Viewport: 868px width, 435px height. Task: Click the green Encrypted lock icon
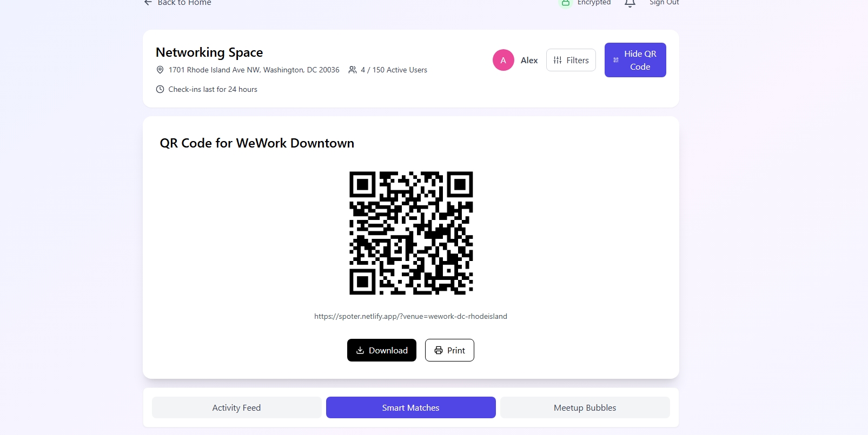point(565,3)
